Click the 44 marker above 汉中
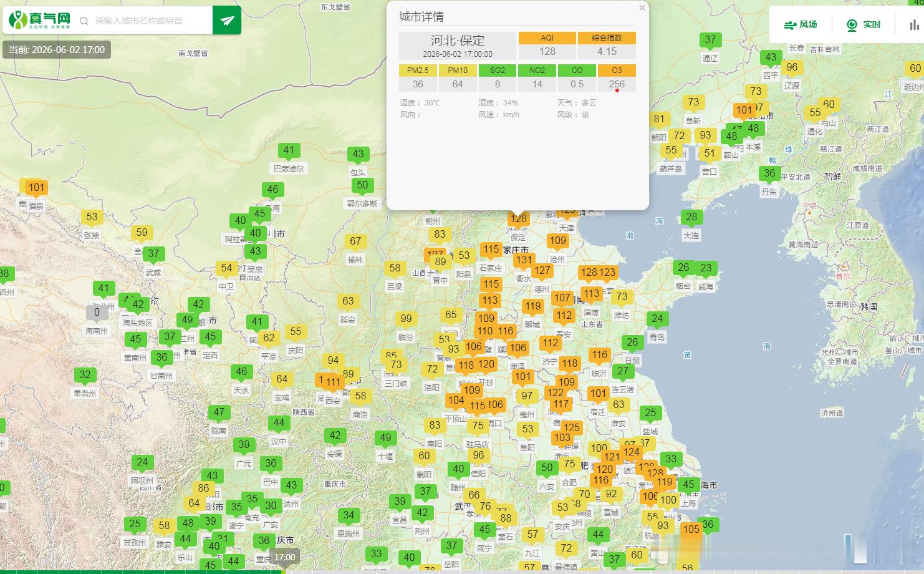This screenshot has height=574, width=924. (x=279, y=423)
